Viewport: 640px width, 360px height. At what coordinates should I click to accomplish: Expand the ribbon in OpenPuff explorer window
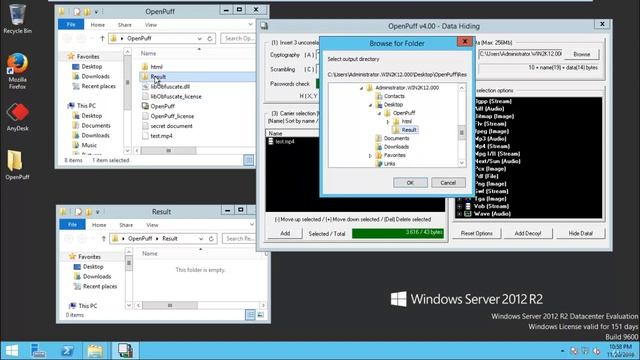point(250,24)
